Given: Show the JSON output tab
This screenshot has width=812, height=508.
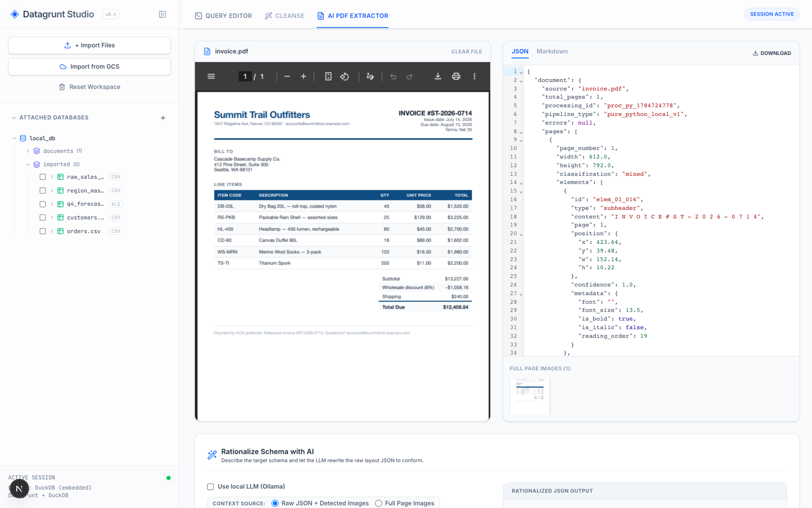Looking at the screenshot, I should 520,51.
